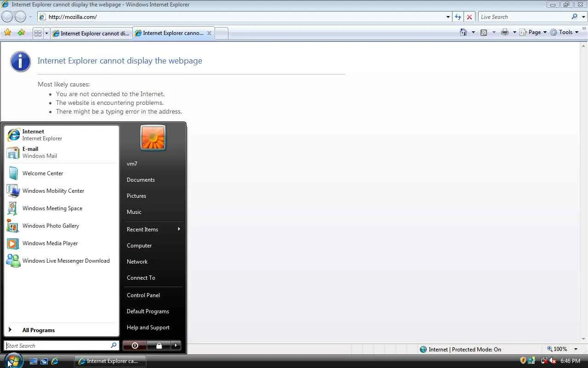Open Welcome Center from the Start menu
This screenshot has height=368, width=588.
coord(61,173)
